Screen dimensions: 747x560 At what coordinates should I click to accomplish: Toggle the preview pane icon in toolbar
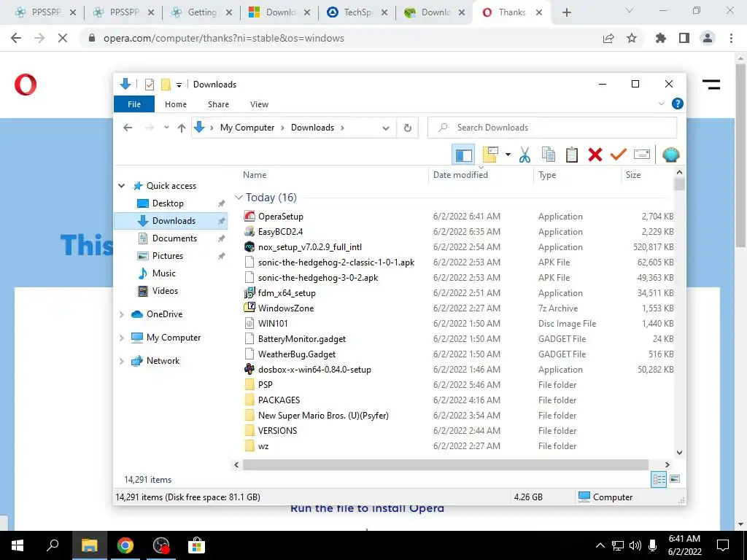[x=463, y=155]
